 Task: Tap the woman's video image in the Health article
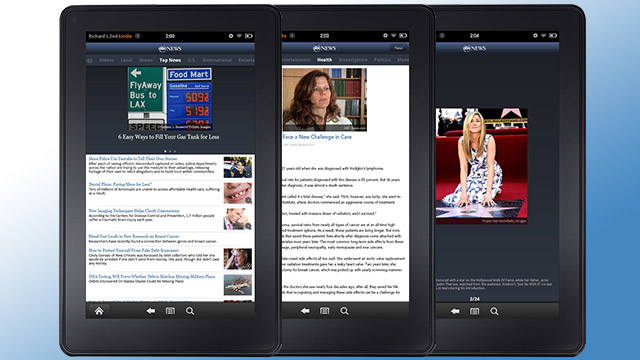pos(324,100)
